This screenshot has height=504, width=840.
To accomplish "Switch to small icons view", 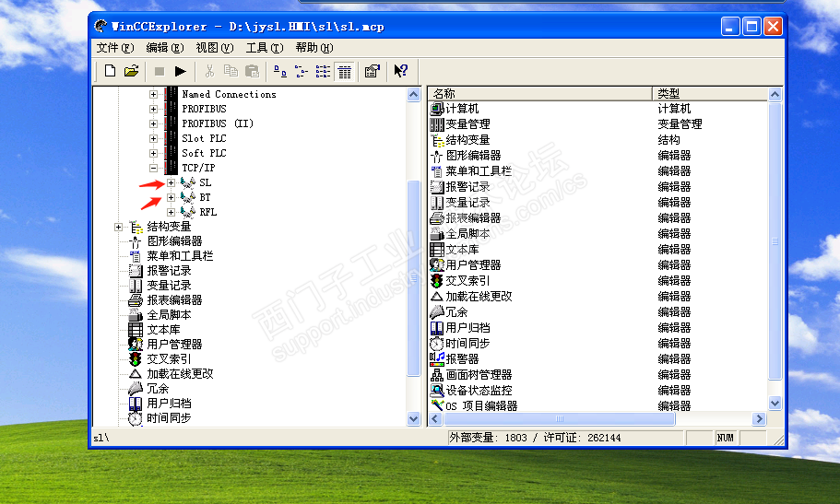I will 302,71.
